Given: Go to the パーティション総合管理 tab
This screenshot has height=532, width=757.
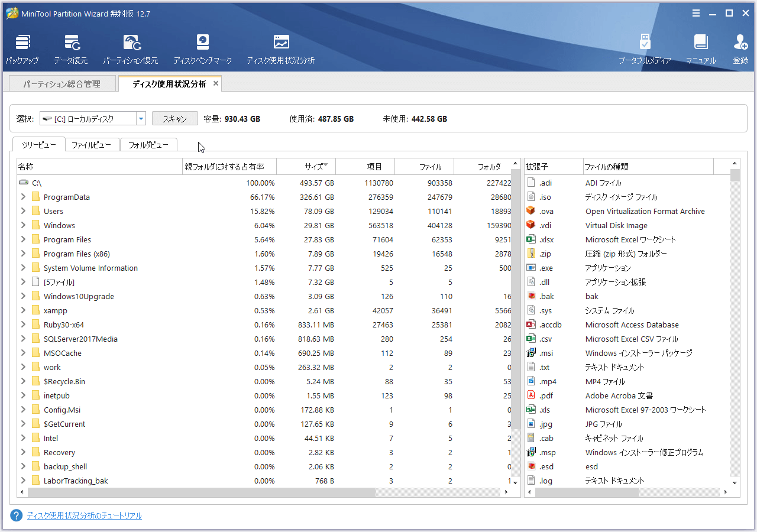Looking at the screenshot, I should point(62,84).
